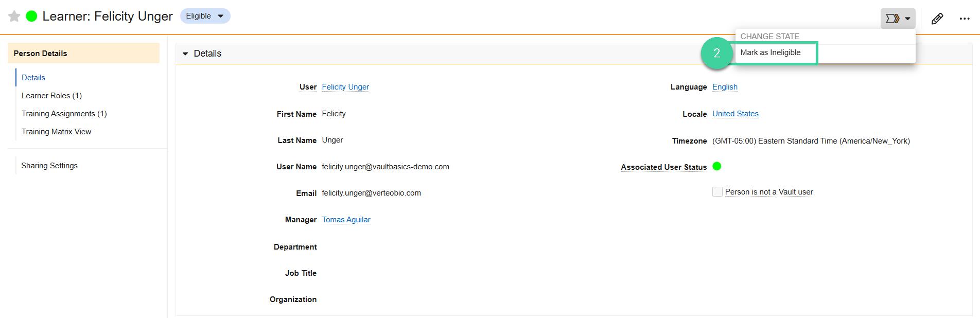The height and width of the screenshot is (318, 980).
Task: Open Sharing Settings
Action: pyautogui.click(x=49, y=166)
